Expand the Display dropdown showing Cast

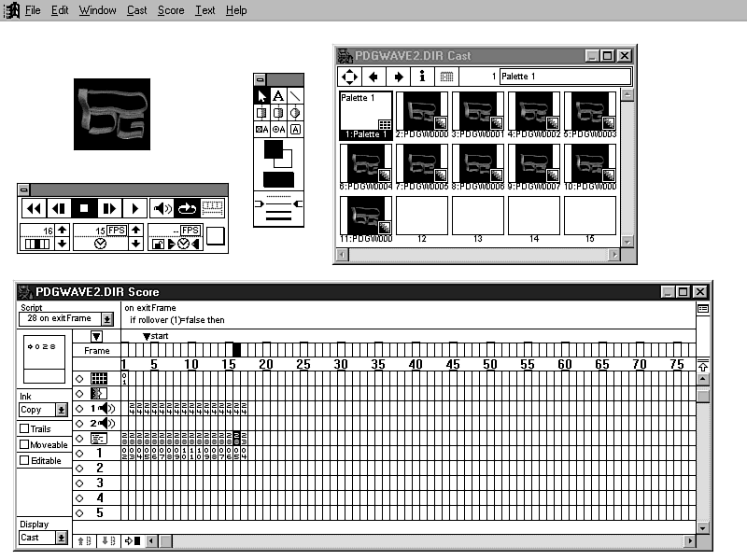pos(62,538)
